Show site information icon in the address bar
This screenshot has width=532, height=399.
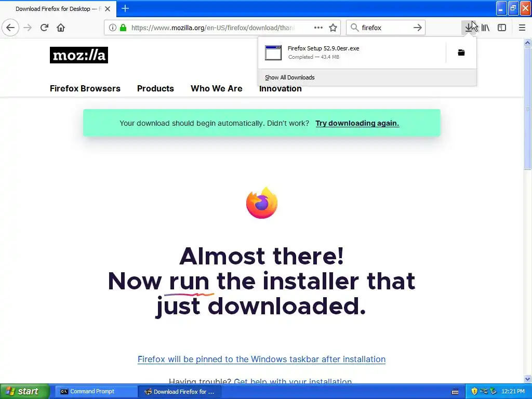(113, 28)
